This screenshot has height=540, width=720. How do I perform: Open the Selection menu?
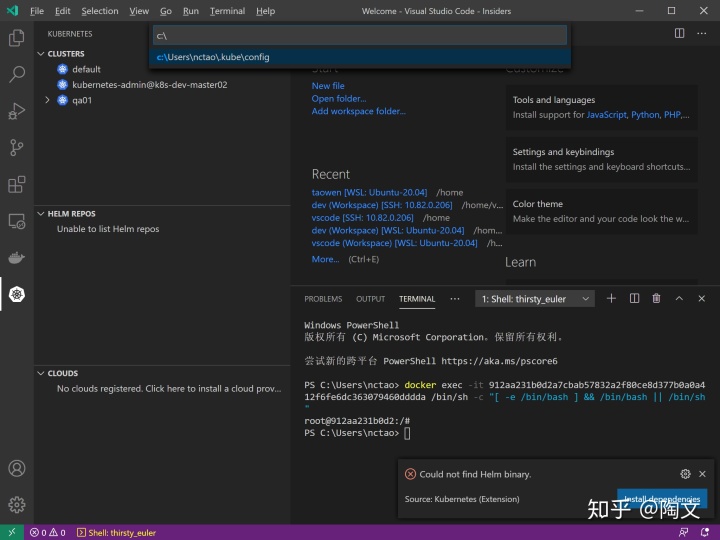click(x=100, y=11)
